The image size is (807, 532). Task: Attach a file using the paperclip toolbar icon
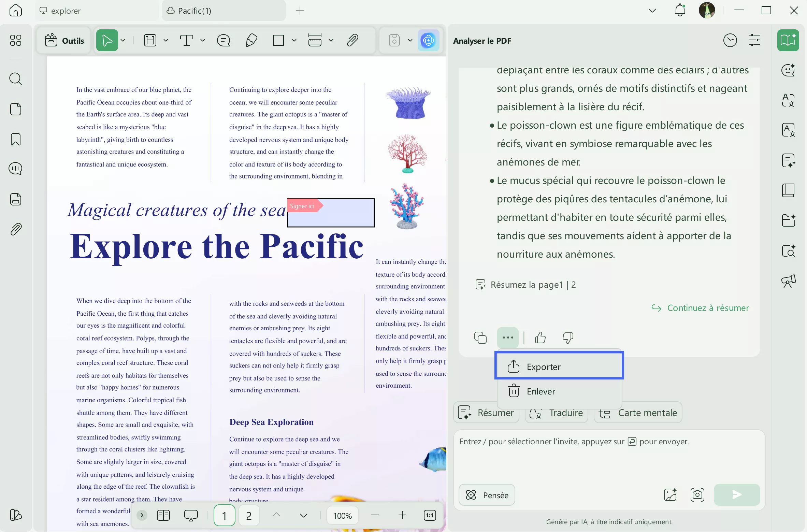[x=353, y=40]
